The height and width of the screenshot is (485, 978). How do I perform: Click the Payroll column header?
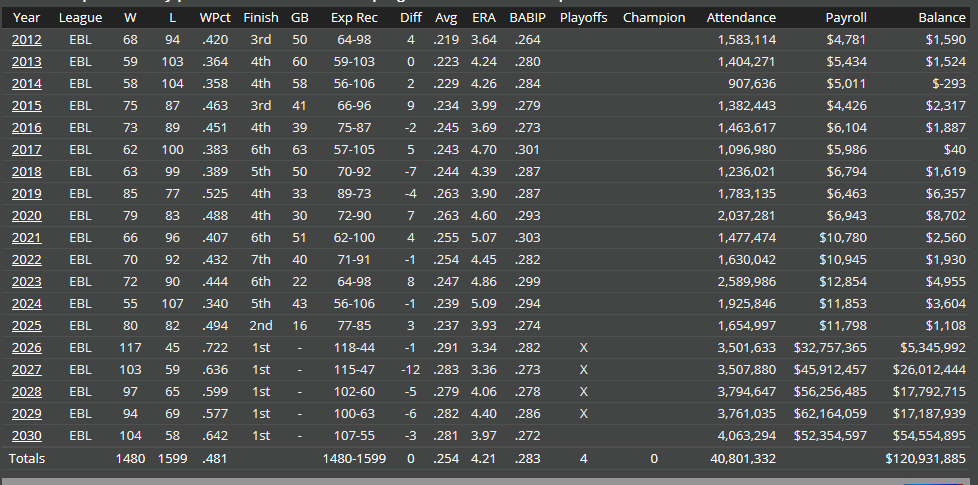846,18
